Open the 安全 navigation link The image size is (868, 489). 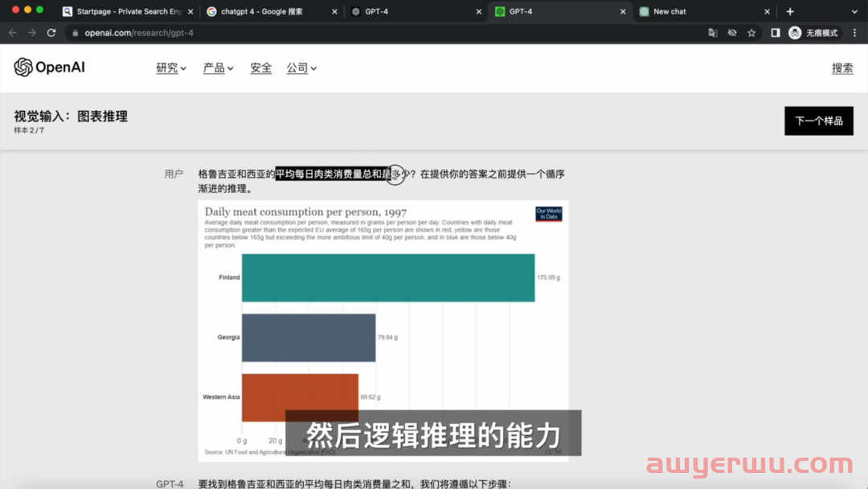coord(260,68)
